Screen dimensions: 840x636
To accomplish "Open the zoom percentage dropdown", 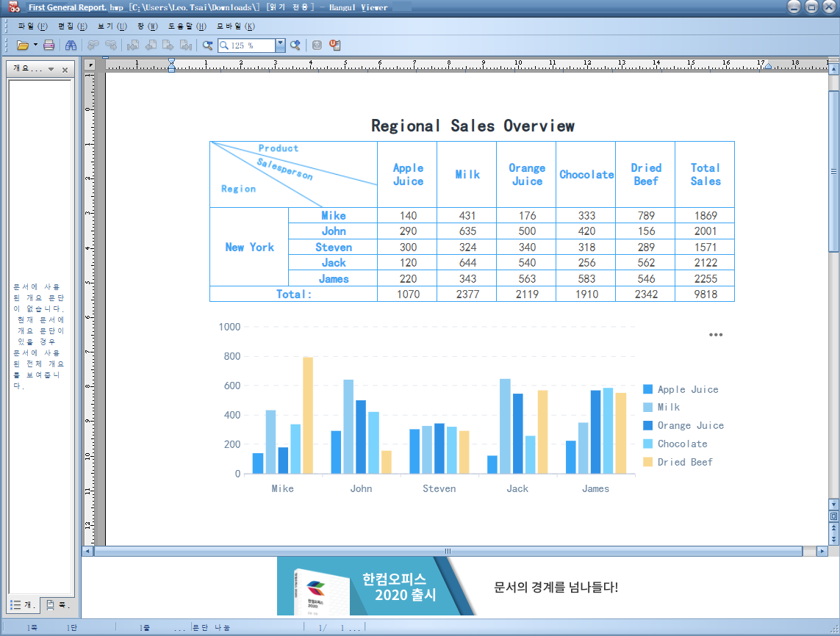I will 280,46.
